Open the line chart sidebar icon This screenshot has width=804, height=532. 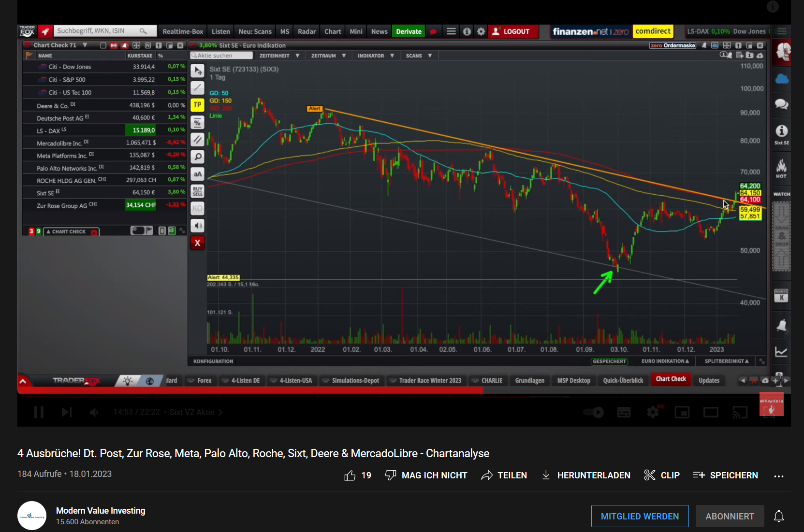tap(782, 352)
